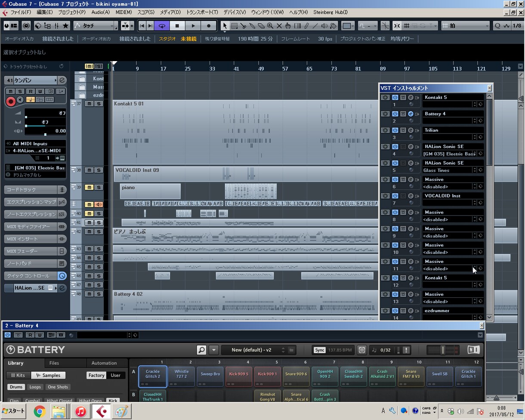The width and height of the screenshot is (525, 420).
Task: Click the record enable button in inspector
Action: point(11,102)
